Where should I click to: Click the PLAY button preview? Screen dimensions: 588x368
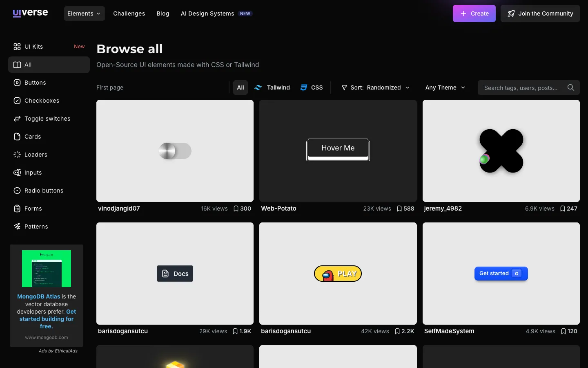(338, 274)
